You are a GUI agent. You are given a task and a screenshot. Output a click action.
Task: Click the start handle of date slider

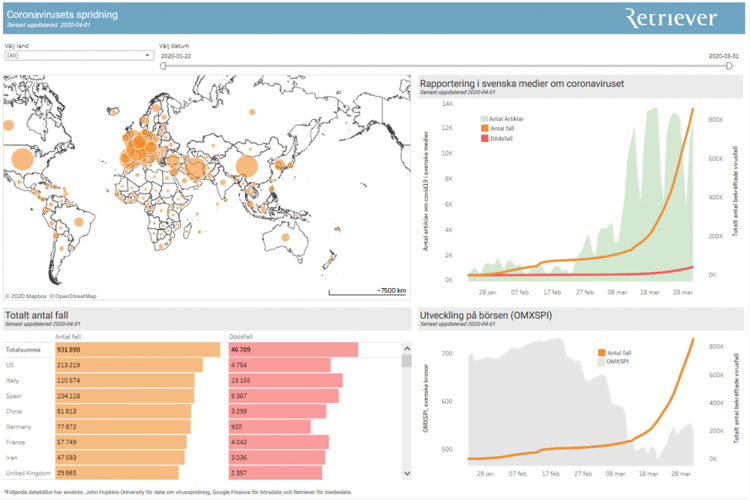[x=164, y=66]
